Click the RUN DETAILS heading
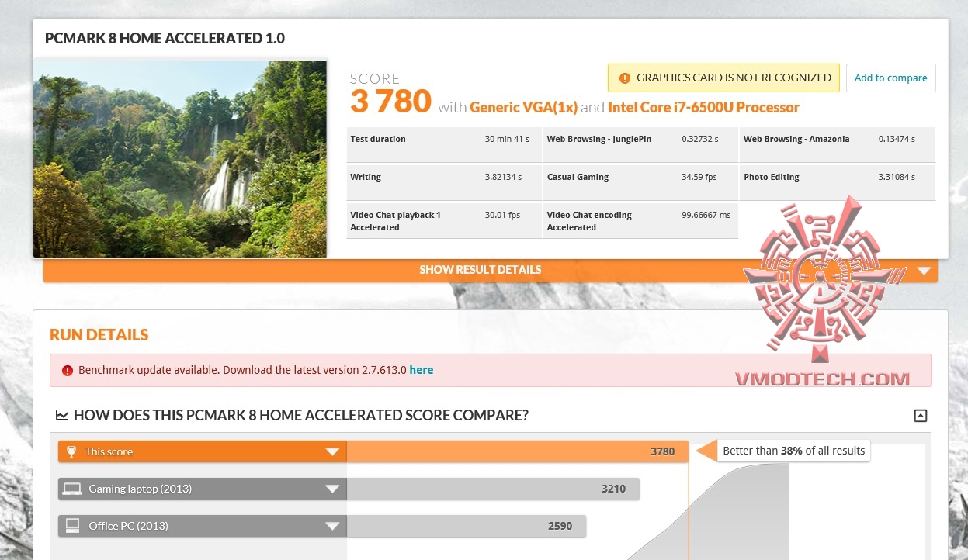This screenshot has width=968, height=560. click(x=99, y=335)
